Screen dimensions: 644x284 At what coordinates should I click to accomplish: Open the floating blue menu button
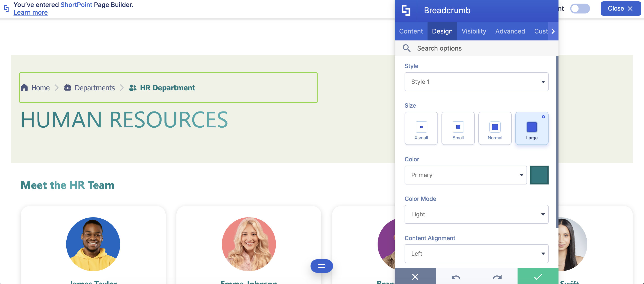point(322,266)
